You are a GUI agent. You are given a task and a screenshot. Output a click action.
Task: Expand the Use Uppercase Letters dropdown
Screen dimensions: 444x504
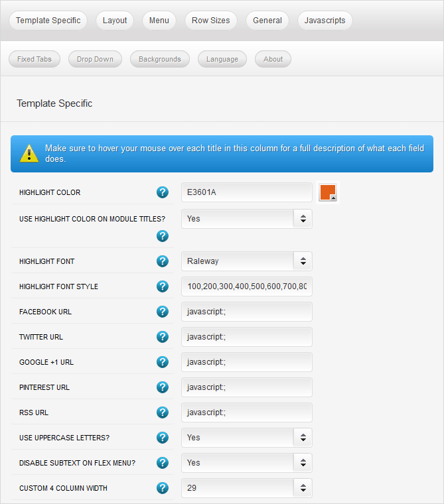[246, 438]
